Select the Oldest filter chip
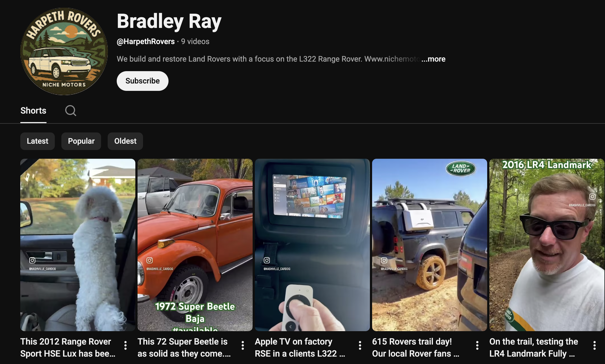Screen dimensions: 605x364 (x=125, y=141)
